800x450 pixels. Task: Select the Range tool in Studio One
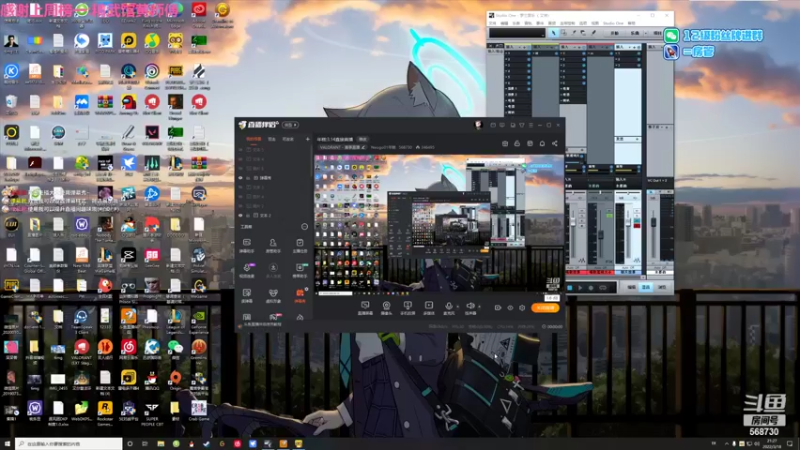(564, 33)
